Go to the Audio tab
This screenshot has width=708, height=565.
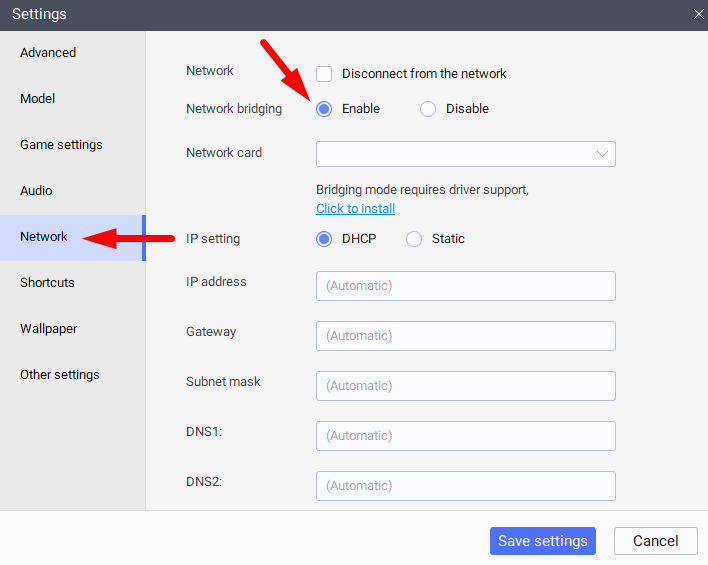point(36,191)
